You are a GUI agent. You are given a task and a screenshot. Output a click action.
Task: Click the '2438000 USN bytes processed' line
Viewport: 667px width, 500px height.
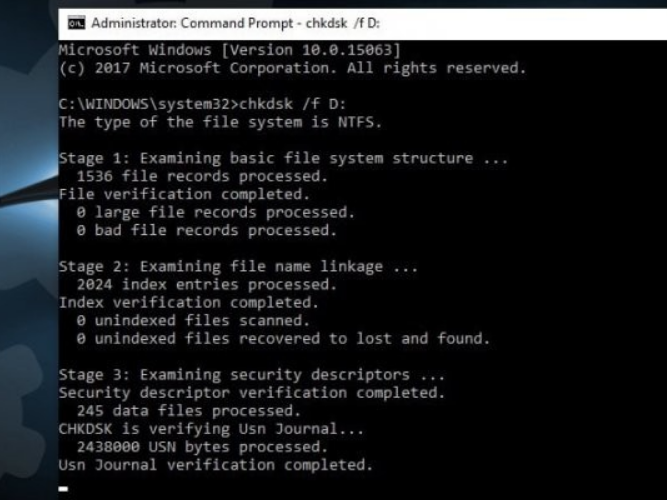click(202, 447)
